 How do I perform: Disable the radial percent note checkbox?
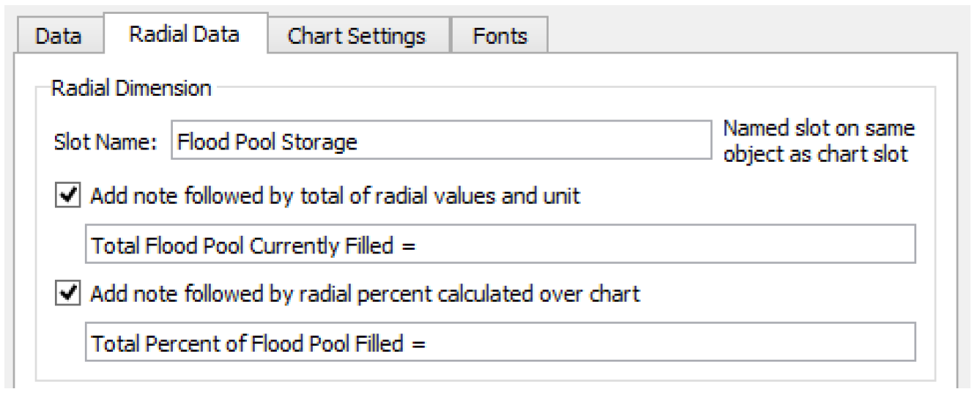[x=68, y=295]
